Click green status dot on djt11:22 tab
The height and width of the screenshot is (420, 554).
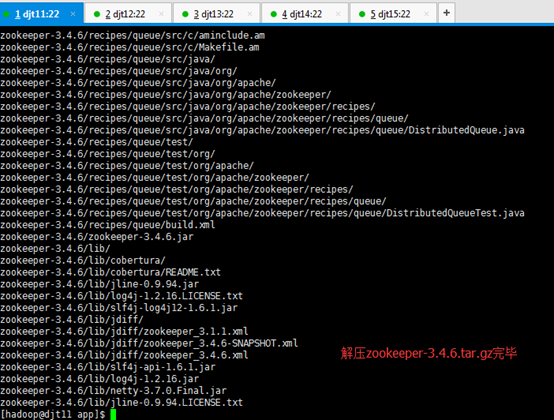tap(6, 14)
